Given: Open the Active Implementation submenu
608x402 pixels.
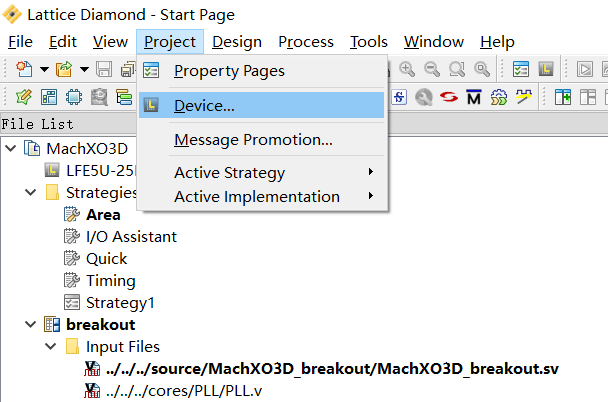Looking at the screenshot, I should 261,196.
